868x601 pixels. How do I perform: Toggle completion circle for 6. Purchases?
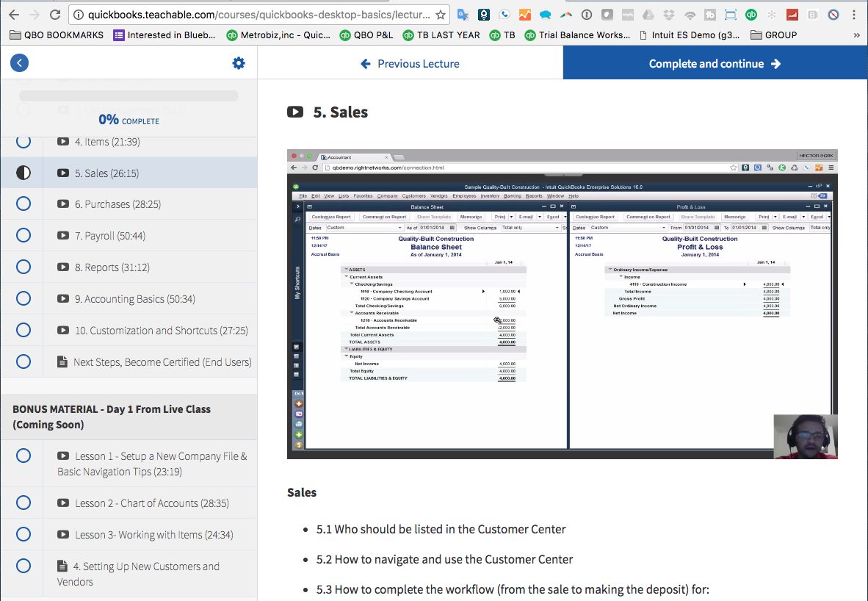click(x=23, y=204)
